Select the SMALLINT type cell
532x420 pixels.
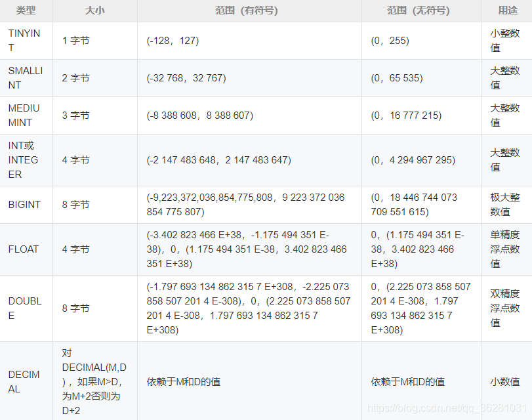26,77
